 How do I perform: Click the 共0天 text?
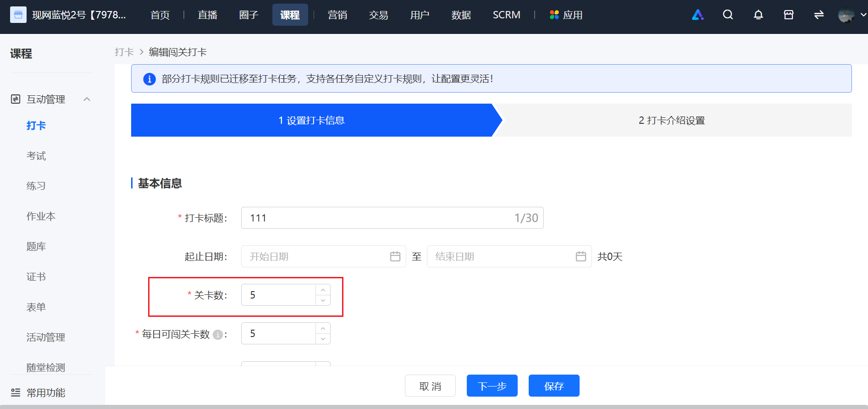(610, 257)
